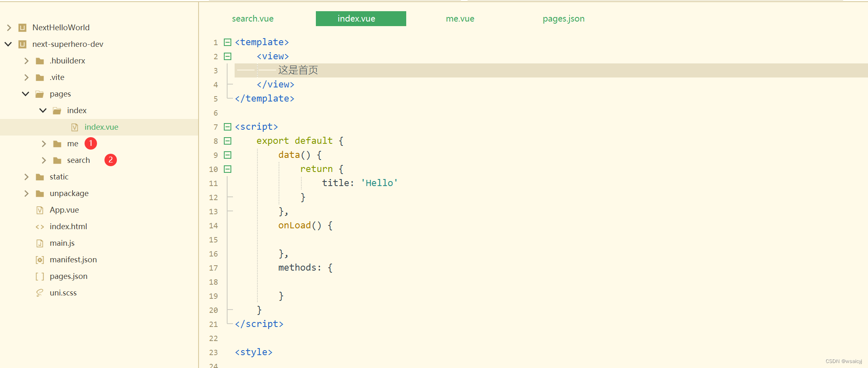
Task: Click the App.vue file icon
Action: click(x=40, y=210)
